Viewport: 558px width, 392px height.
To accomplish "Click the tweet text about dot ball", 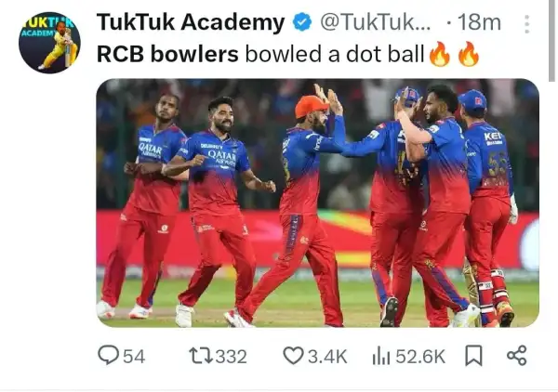I will (x=288, y=55).
